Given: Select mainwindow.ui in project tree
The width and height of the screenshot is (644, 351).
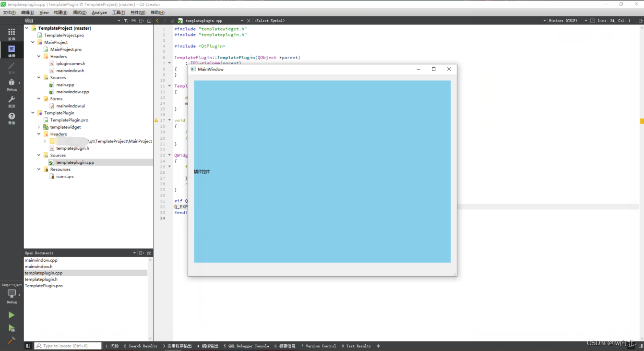Looking at the screenshot, I should tap(71, 106).
